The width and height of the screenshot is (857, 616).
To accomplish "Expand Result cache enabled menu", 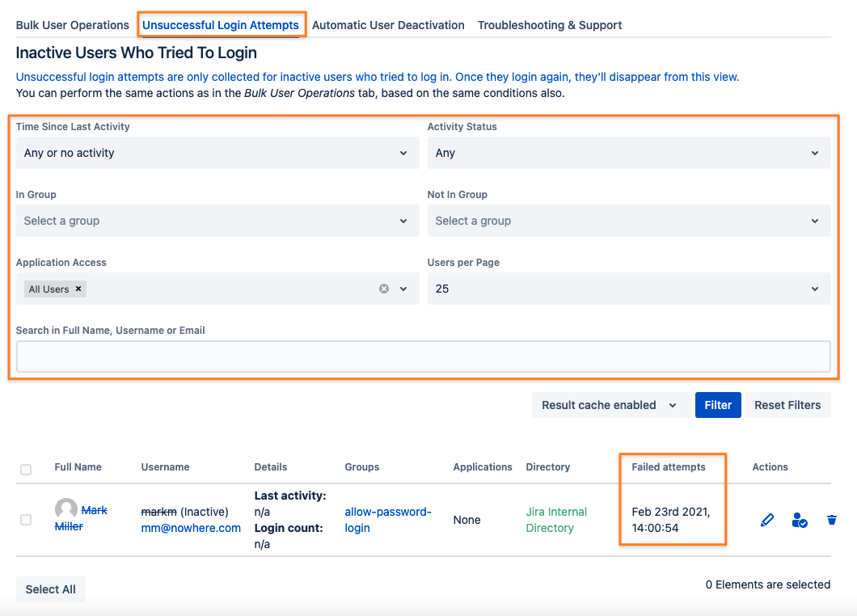I will tap(610, 405).
